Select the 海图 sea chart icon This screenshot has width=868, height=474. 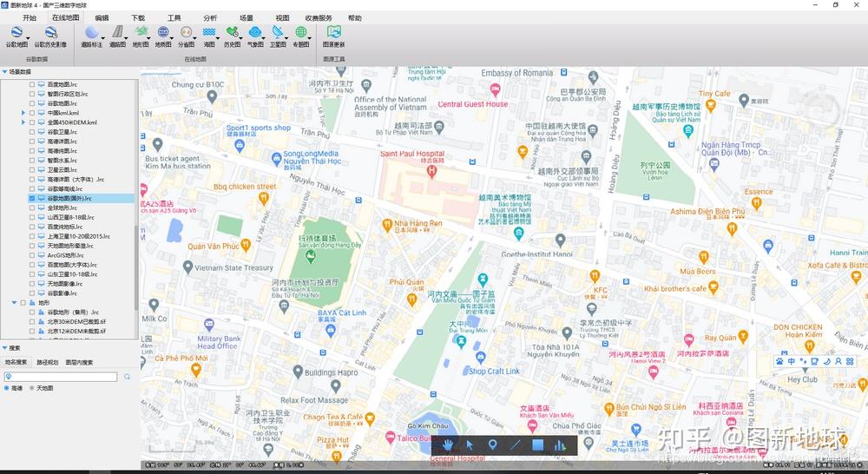click(208, 32)
